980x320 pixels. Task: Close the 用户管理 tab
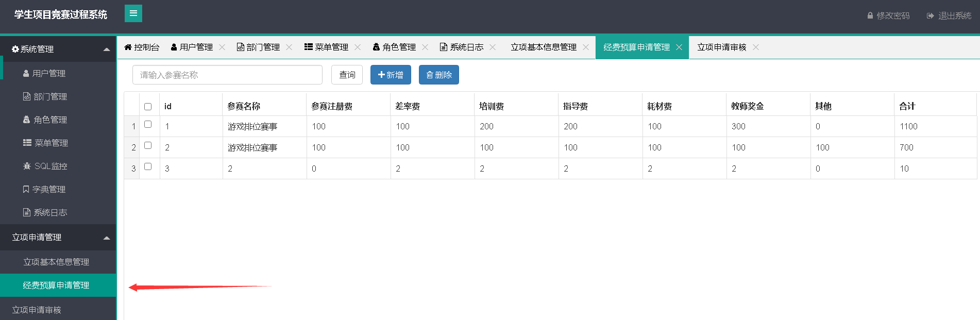coord(222,47)
